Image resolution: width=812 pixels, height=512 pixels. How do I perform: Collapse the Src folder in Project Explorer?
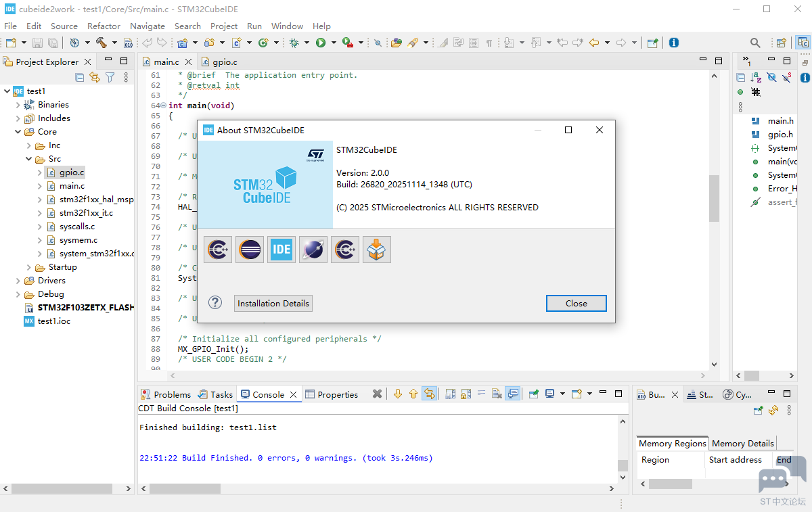point(29,159)
